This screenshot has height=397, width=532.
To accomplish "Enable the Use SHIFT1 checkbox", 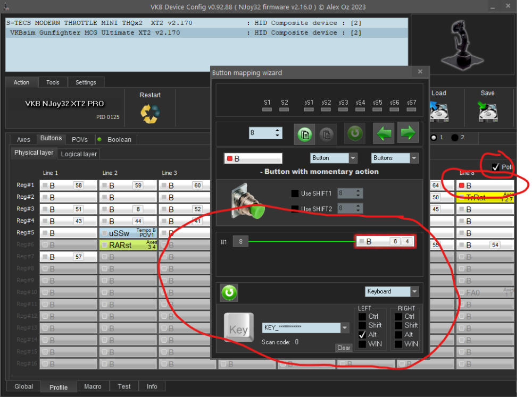I will [x=294, y=193].
